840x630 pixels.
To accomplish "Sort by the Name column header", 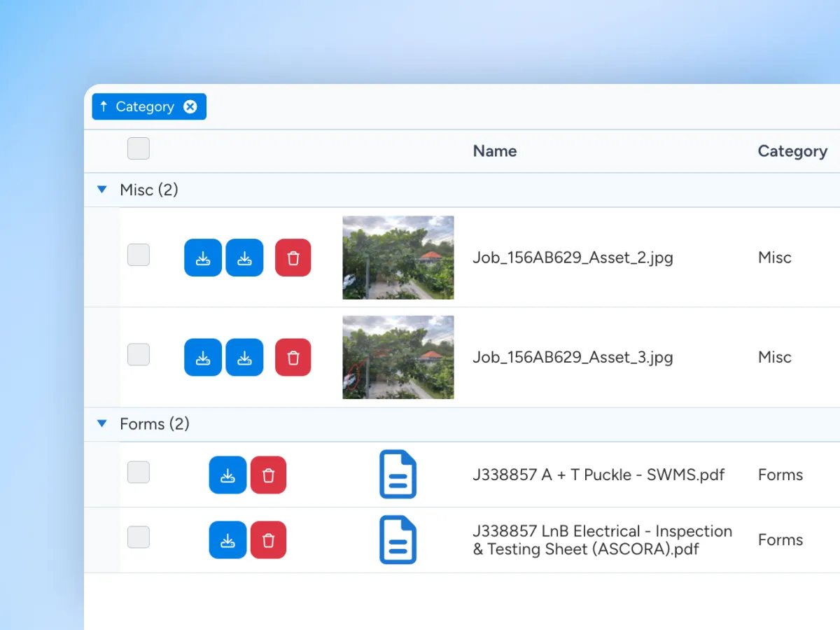I will 495,151.
